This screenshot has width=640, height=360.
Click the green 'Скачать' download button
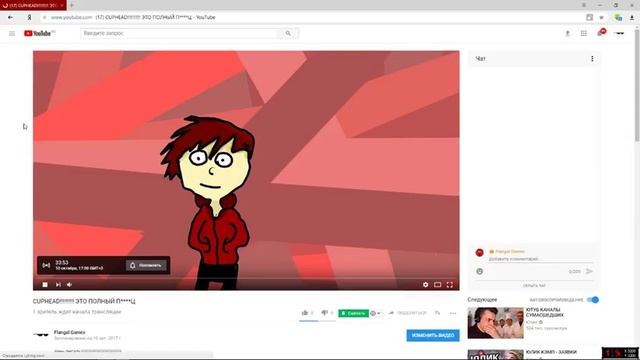coord(353,313)
